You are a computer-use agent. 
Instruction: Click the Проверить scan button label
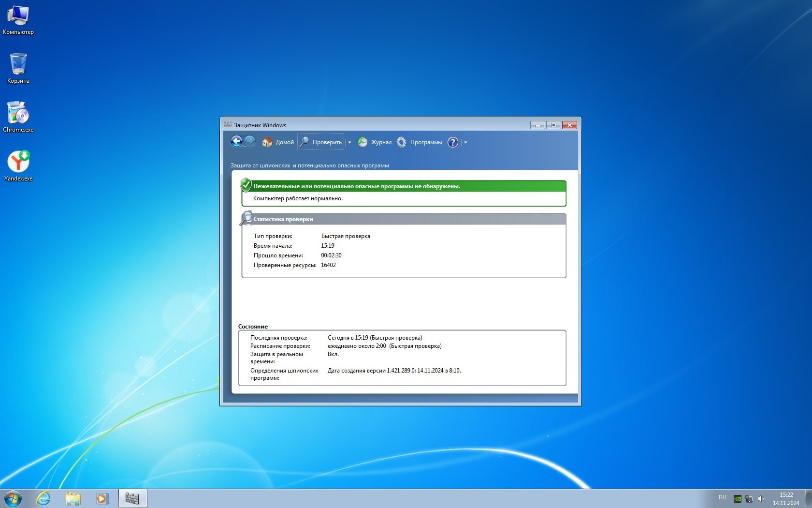coord(327,142)
